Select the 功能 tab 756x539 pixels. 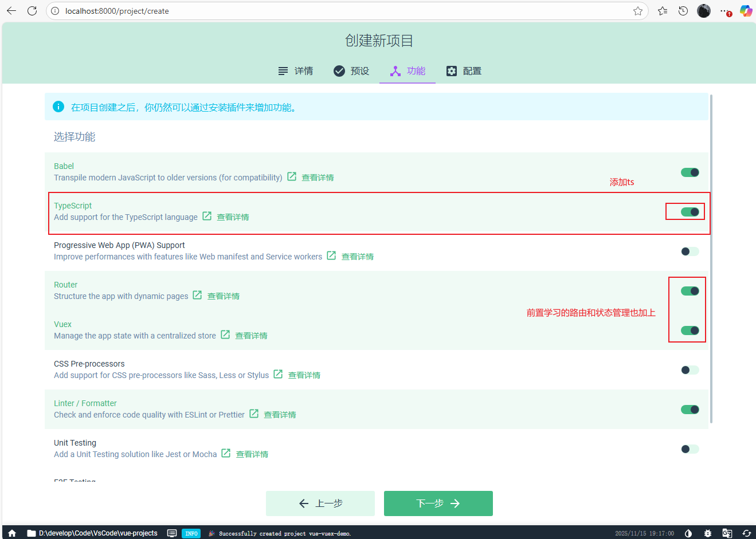[408, 71]
